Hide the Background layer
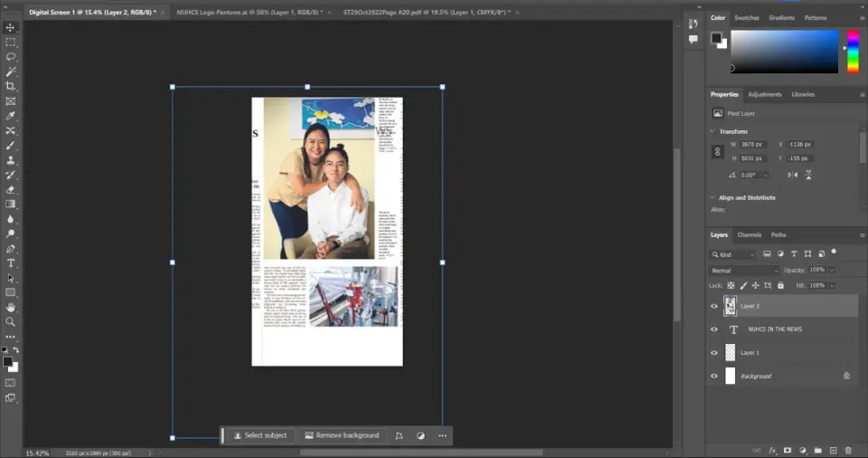 pos(714,376)
